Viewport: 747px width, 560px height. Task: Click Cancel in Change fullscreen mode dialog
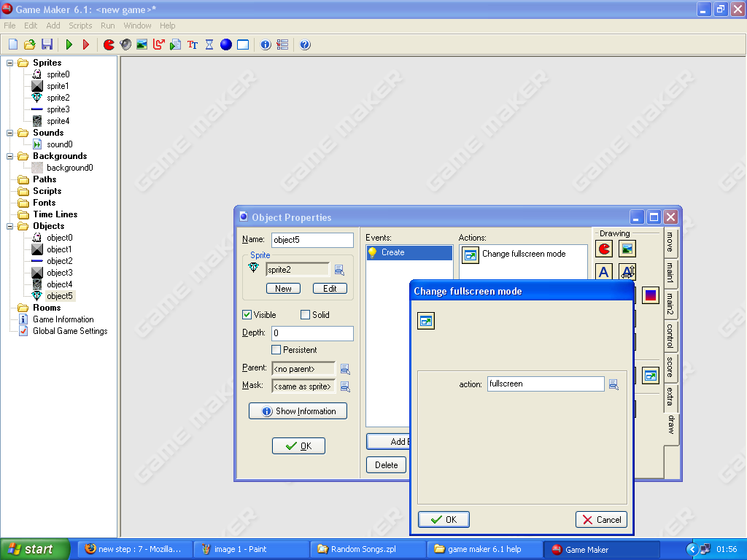[601, 519]
